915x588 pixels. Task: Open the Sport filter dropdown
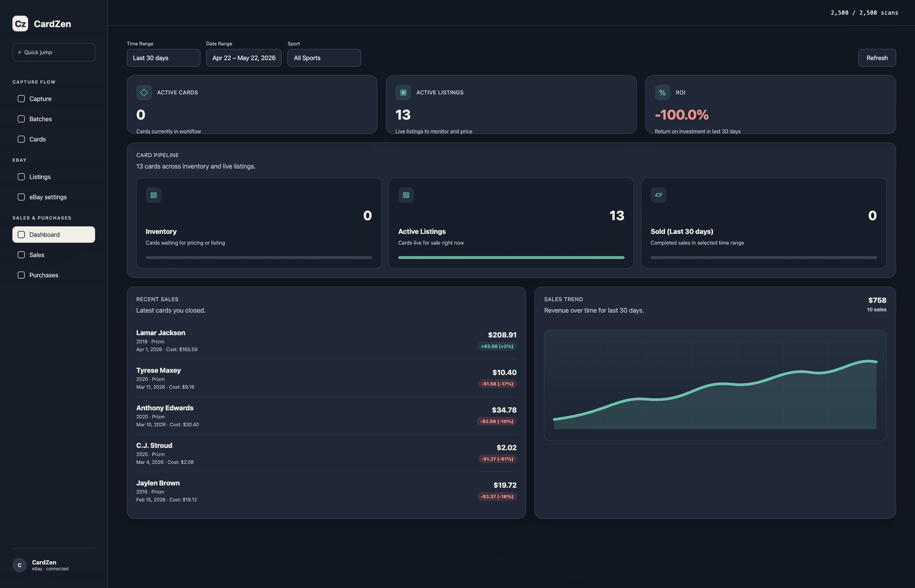point(324,57)
